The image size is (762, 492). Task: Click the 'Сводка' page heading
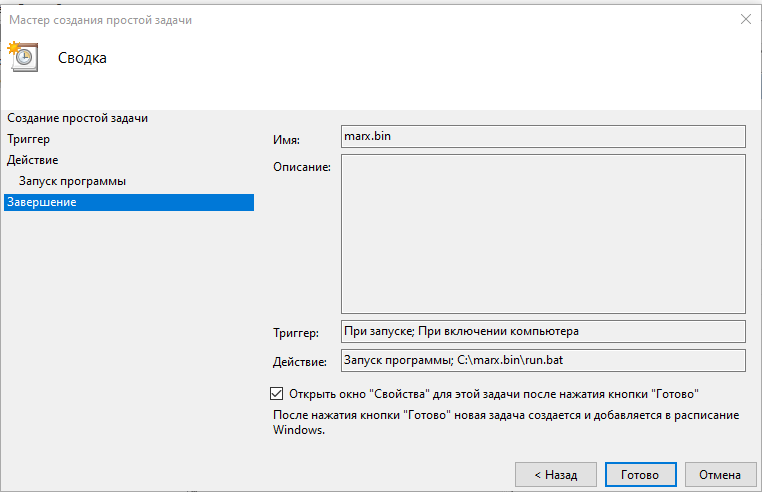82,58
